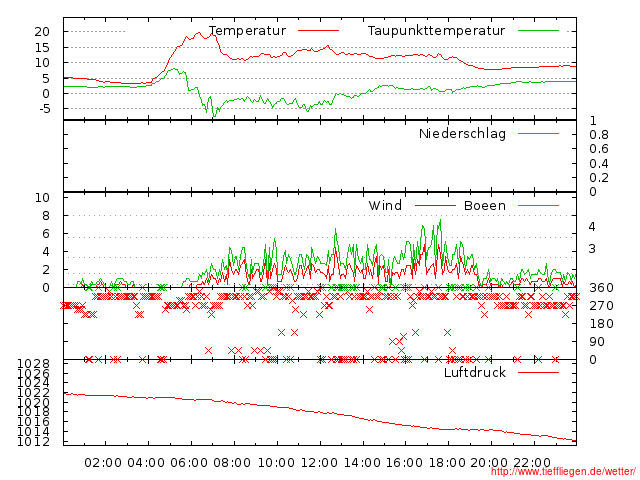Click the 06:00 time axis label
The width and height of the screenshot is (640, 480).
(x=189, y=463)
